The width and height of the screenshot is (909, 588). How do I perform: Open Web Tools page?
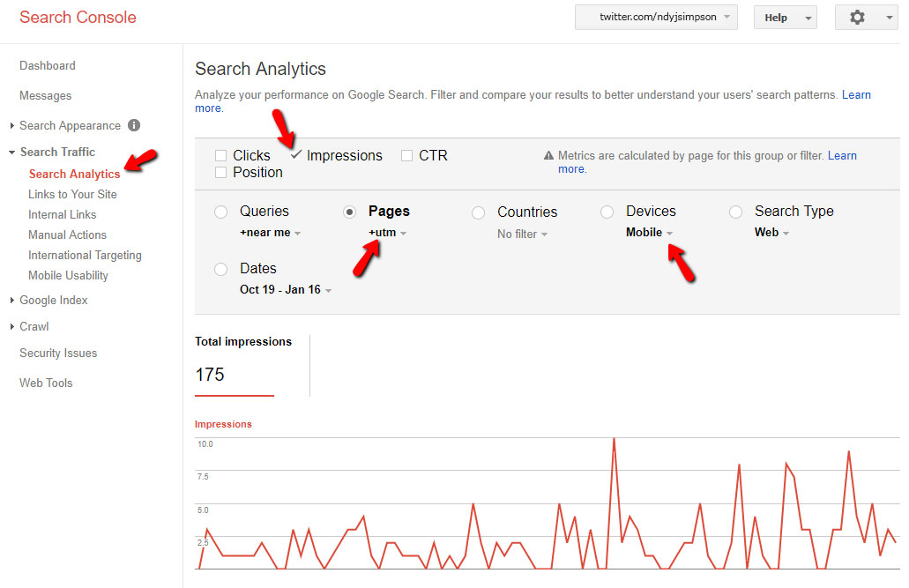pyautogui.click(x=46, y=383)
